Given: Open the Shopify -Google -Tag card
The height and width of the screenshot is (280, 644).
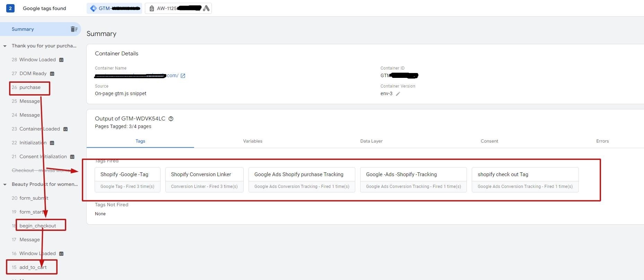Looking at the screenshot, I should (128, 180).
